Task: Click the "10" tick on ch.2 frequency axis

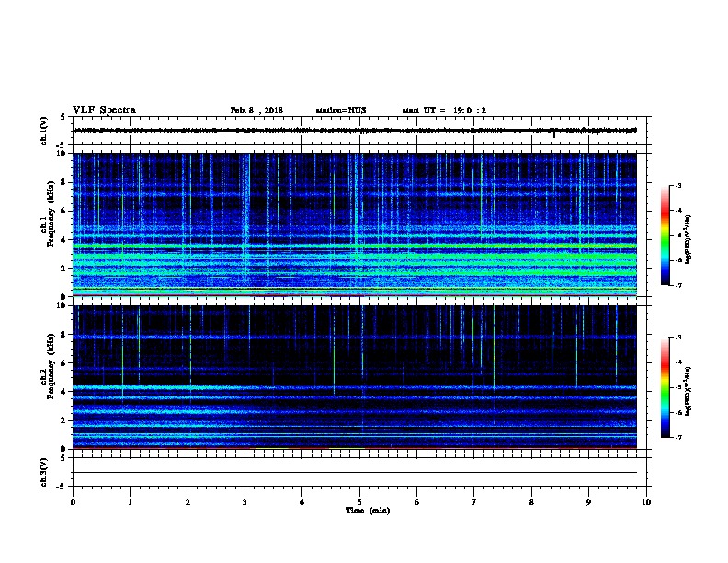Action: point(61,305)
